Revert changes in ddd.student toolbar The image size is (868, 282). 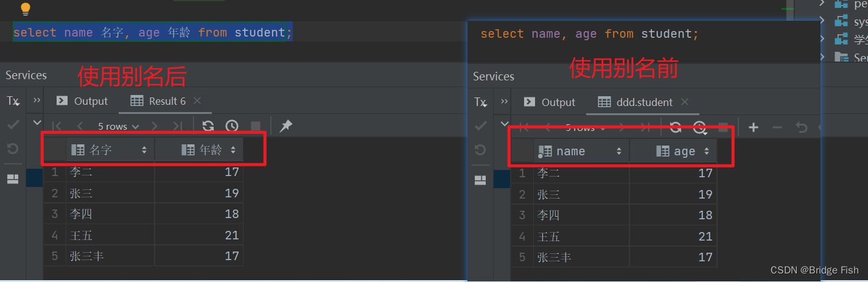click(x=802, y=127)
